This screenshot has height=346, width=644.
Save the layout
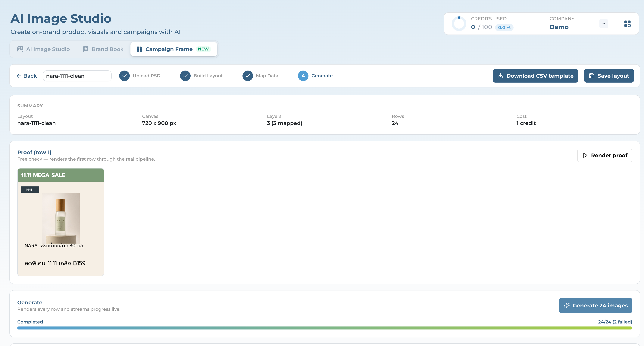(609, 76)
